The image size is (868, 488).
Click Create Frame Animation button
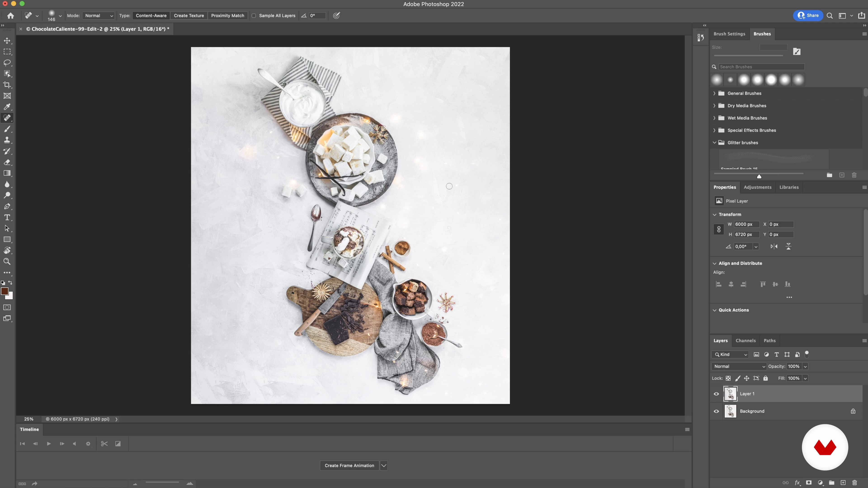(349, 465)
